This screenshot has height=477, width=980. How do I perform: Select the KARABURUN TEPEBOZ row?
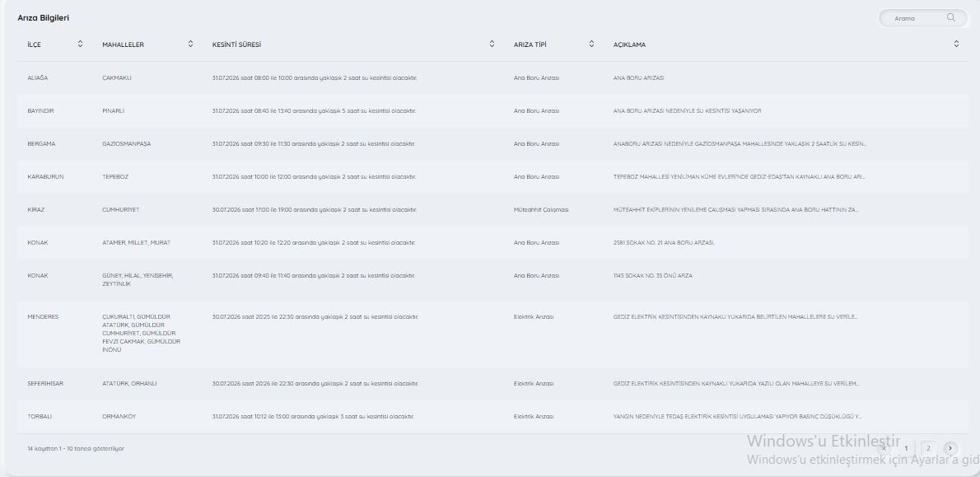coord(492,177)
